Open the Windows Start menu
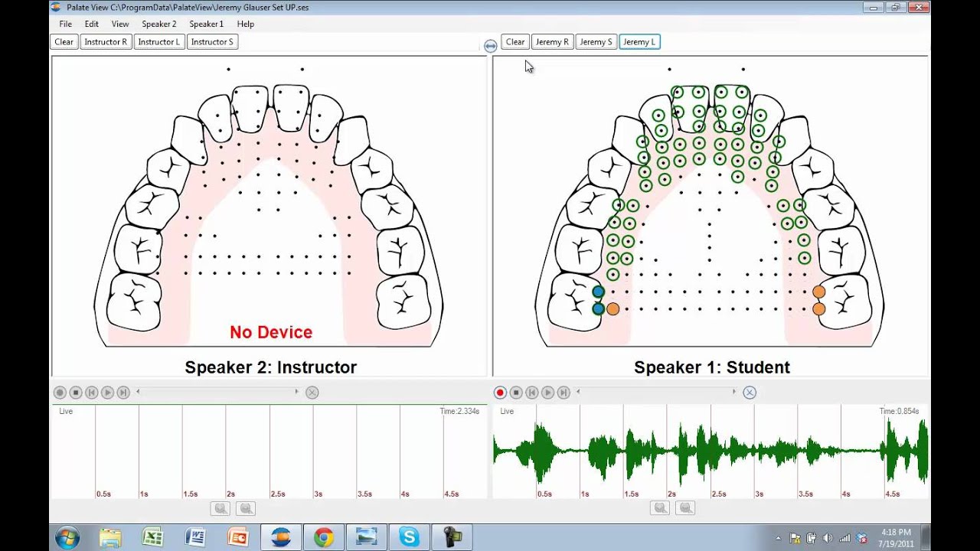 click(x=67, y=538)
